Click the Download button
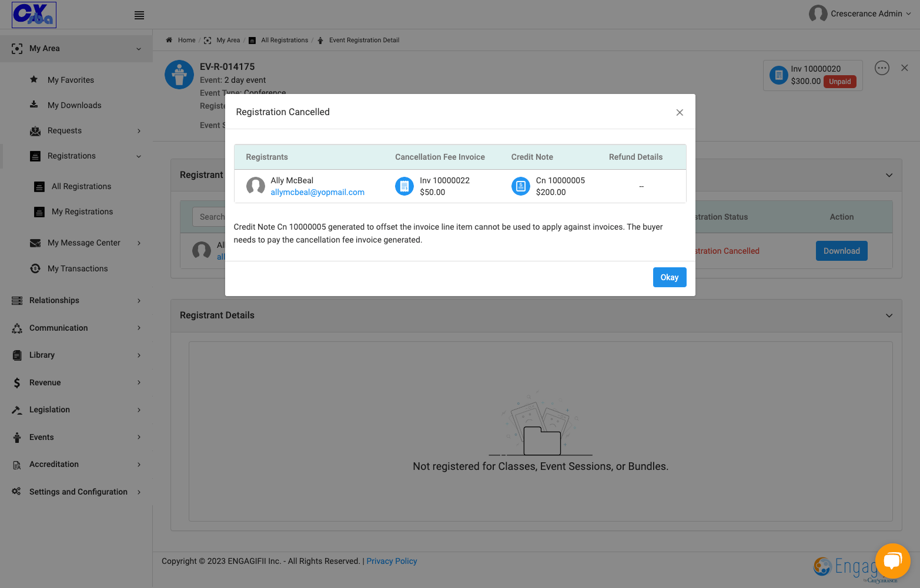Image resolution: width=920 pixels, height=588 pixels. point(841,251)
